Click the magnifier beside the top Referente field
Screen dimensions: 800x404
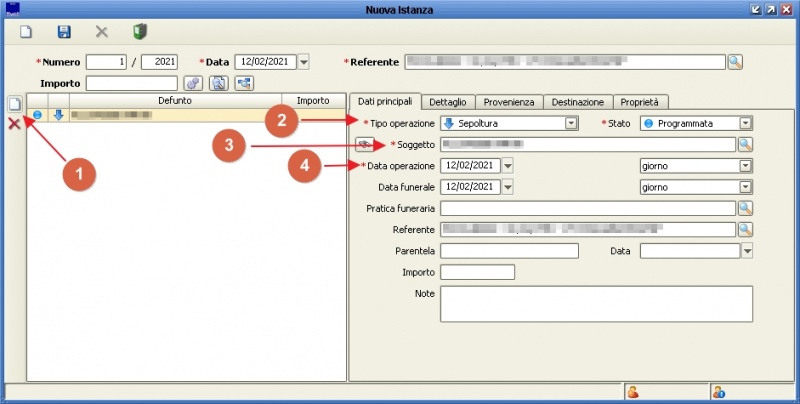pyautogui.click(x=735, y=62)
